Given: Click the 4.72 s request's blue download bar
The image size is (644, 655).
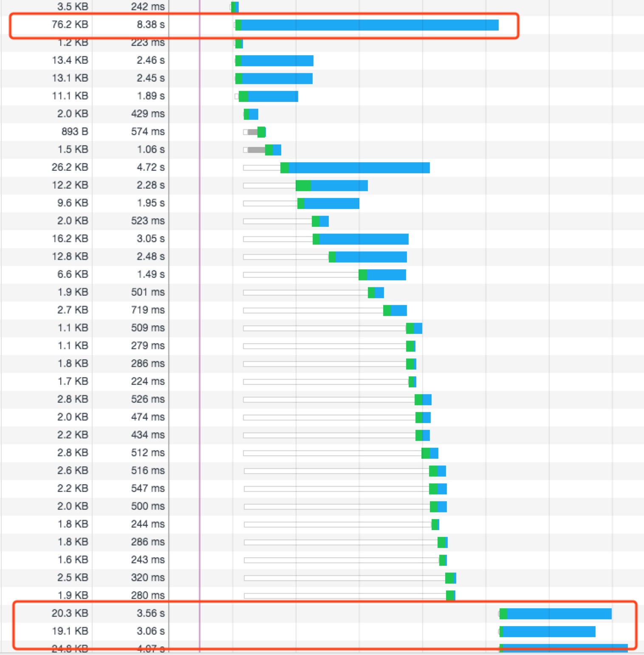Looking at the screenshot, I should point(359,168).
